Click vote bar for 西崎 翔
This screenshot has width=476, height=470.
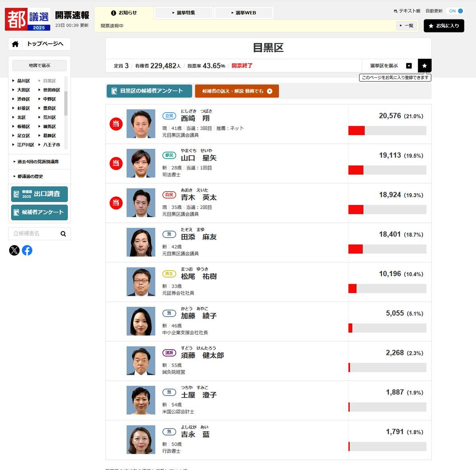(387, 131)
